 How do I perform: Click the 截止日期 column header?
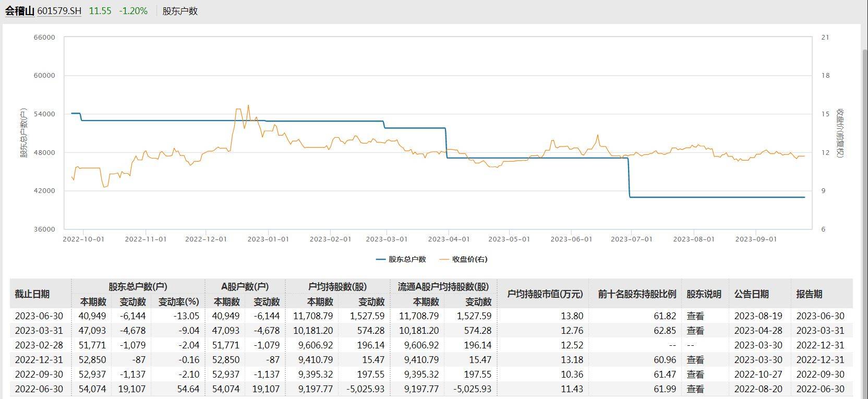(32, 294)
